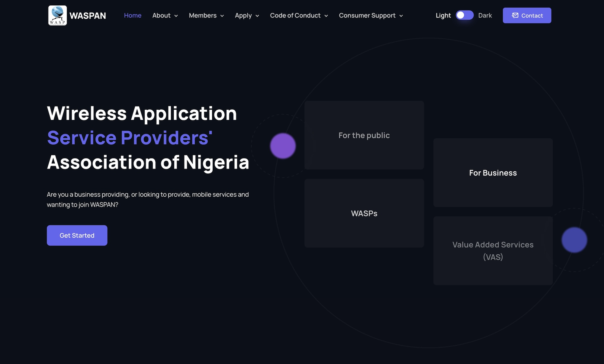Expand the Consumer Support dropdown

click(371, 15)
